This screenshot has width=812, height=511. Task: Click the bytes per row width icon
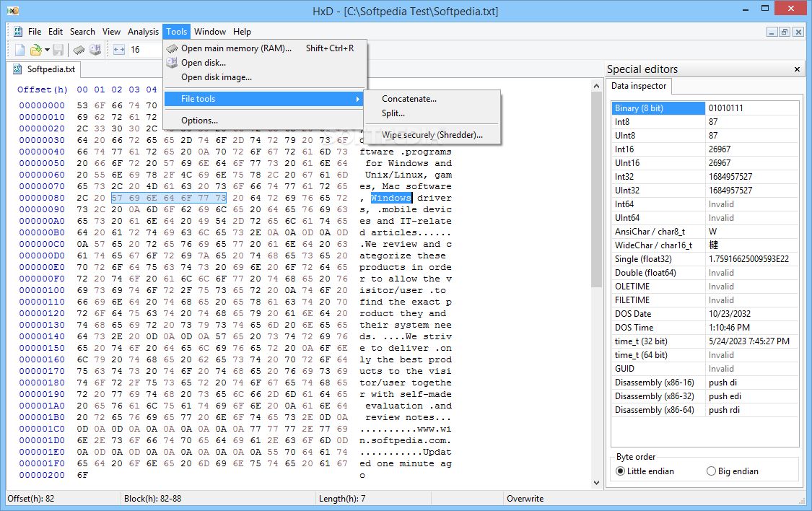pos(119,50)
